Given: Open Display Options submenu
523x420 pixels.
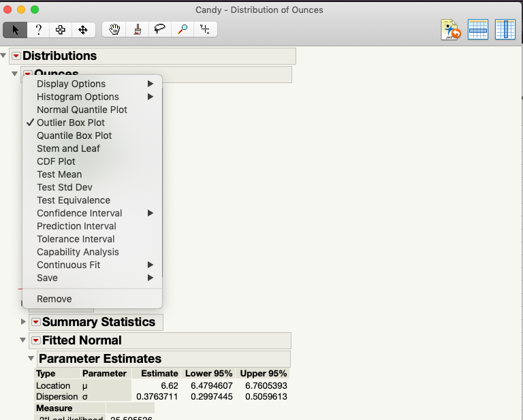Looking at the screenshot, I should (92, 84).
